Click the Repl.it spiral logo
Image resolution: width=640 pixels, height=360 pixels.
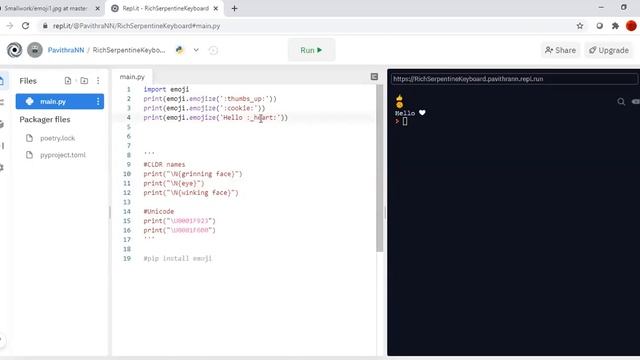coord(15,50)
